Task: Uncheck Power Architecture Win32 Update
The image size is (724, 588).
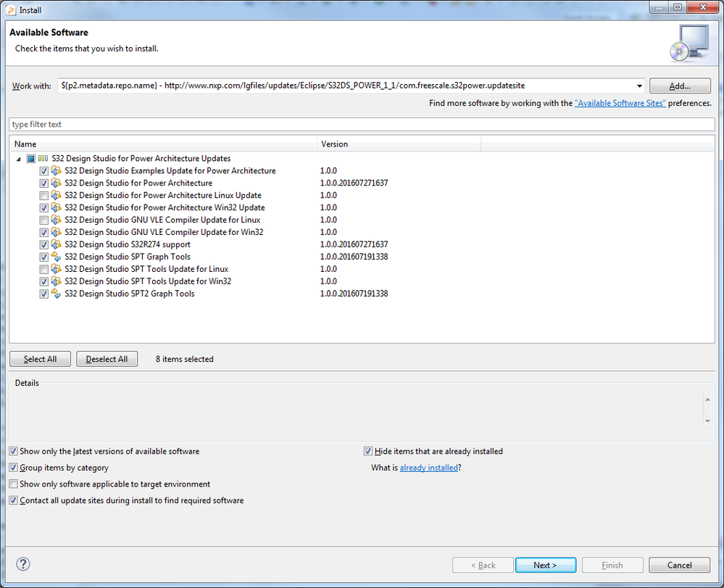Action: coord(44,208)
